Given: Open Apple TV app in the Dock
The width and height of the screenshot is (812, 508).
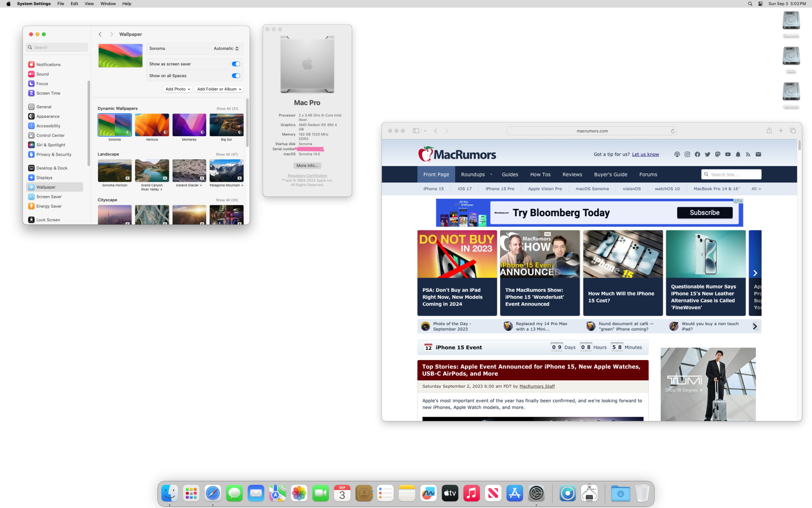Looking at the screenshot, I should (450, 493).
